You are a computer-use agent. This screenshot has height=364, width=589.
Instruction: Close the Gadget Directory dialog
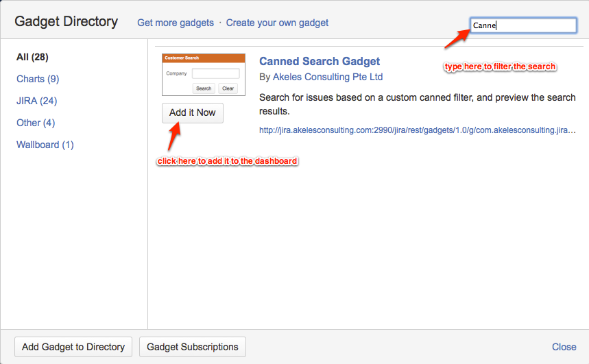(x=564, y=347)
